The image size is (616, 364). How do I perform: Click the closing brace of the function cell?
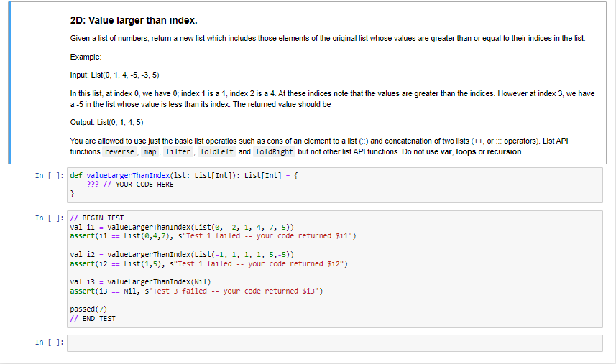point(72,193)
